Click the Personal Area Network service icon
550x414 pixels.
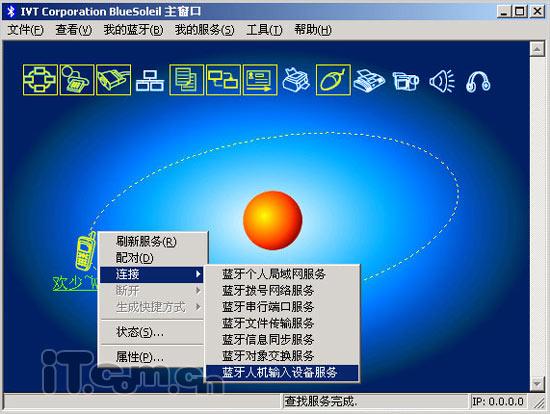point(40,80)
